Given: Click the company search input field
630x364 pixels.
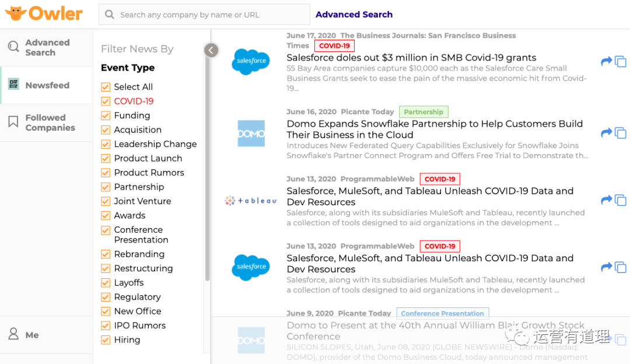Looking at the screenshot, I should click(x=205, y=15).
